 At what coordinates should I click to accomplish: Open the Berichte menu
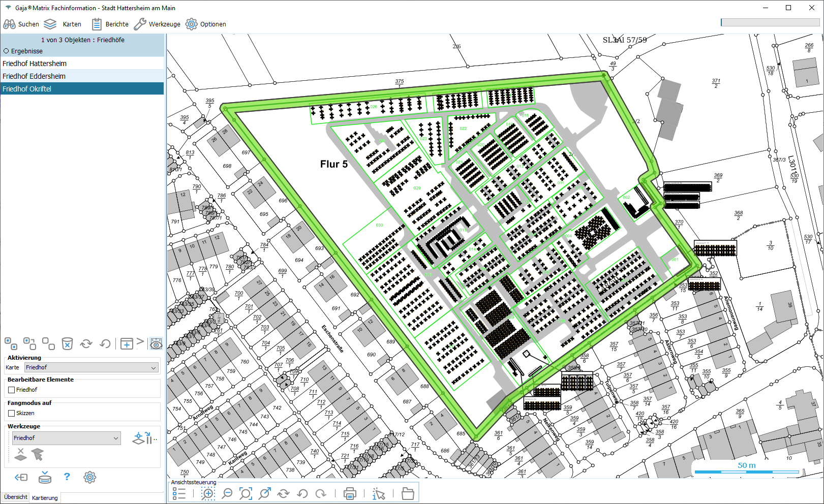110,24
